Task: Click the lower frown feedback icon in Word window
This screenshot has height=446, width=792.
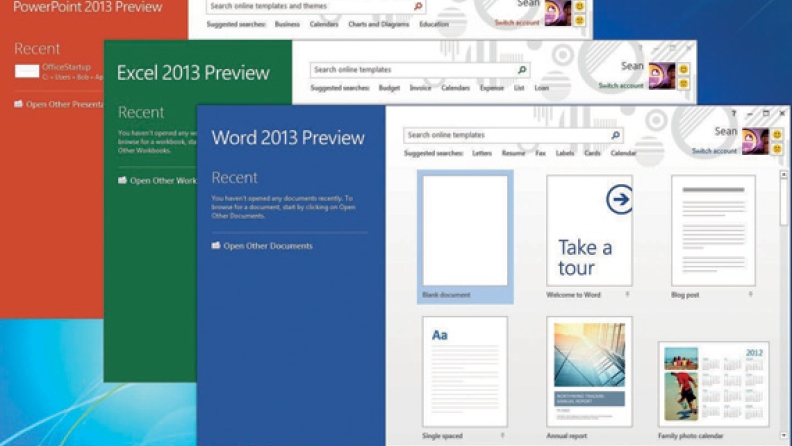Action: coord(777,148)
